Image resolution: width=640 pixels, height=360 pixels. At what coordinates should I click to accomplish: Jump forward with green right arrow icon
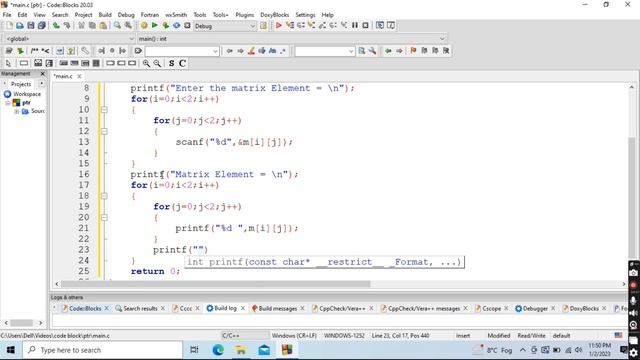(399, 51)
